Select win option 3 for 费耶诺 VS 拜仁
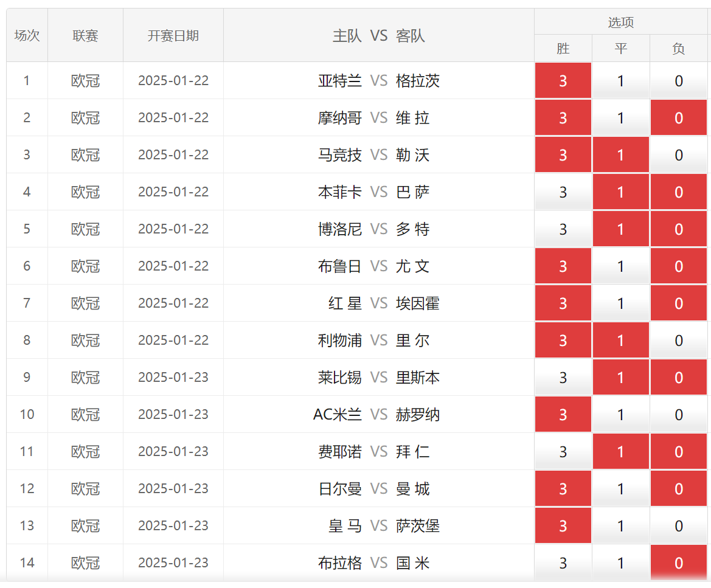This screenshot has width=711, height=588. click(x=563, y=452)
